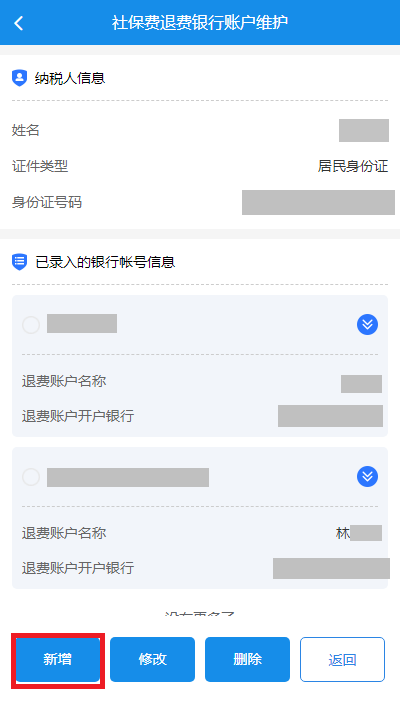Image resolution: width=400 pixels, height=702 pixels.
Task: Click the redacted 姓名 value field
Action: [x=364, y=130]
